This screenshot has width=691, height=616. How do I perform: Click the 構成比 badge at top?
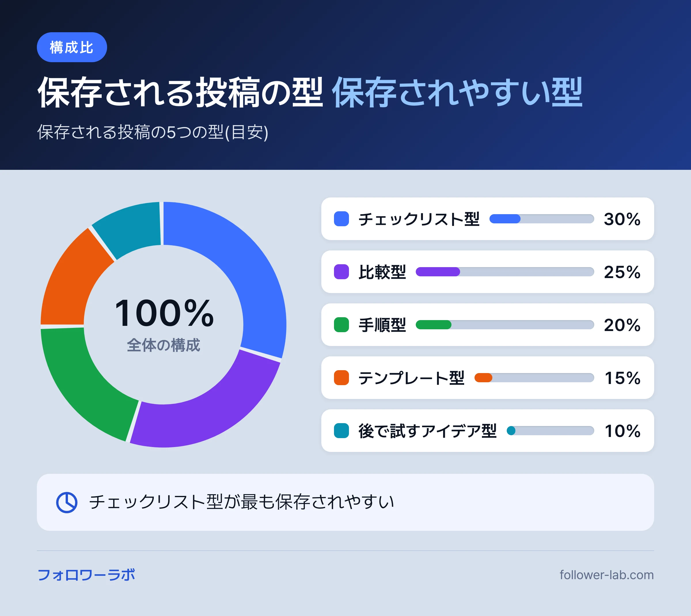[x=72, y=47]
